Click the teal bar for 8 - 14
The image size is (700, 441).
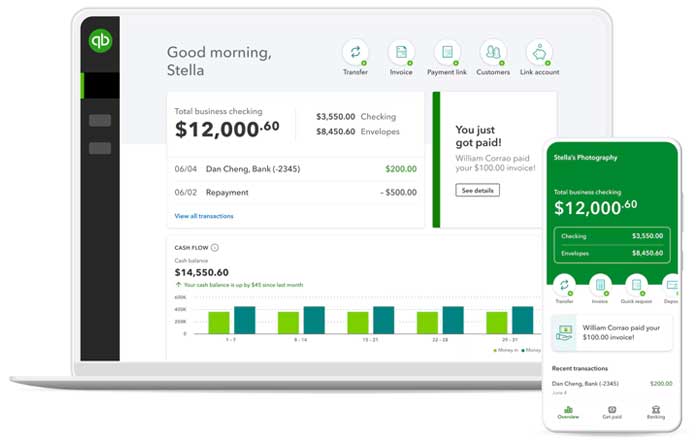(314, 320)
